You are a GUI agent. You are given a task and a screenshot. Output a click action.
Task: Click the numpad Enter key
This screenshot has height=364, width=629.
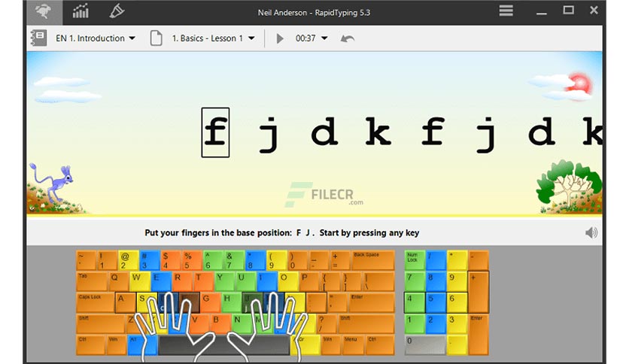[479, 335]
